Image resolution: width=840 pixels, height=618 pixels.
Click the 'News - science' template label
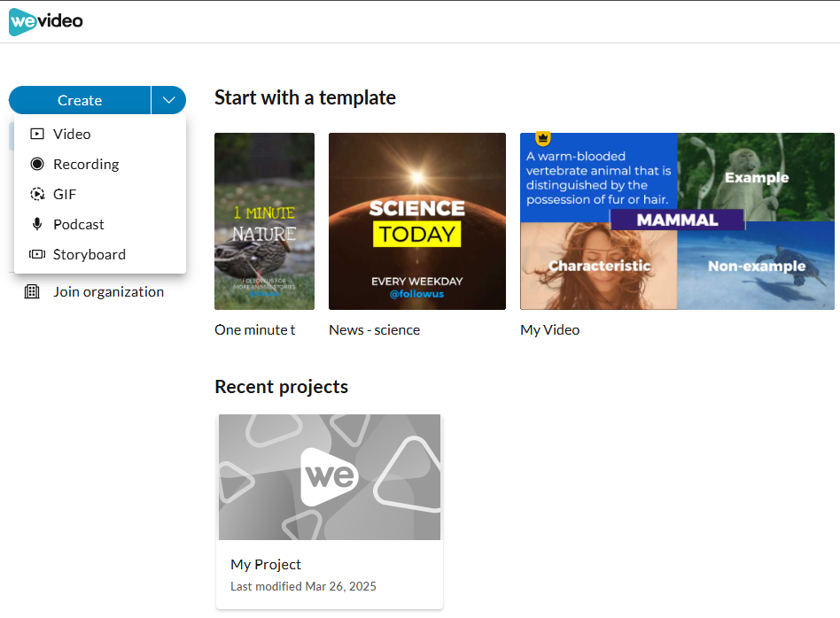click(374, 329)
